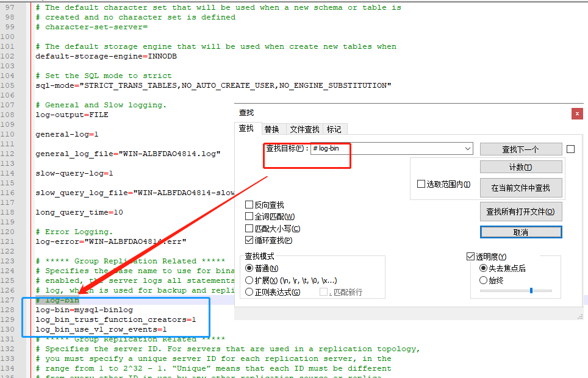
Task: Click the 查找下一个 button
Action: click(520, 149)
